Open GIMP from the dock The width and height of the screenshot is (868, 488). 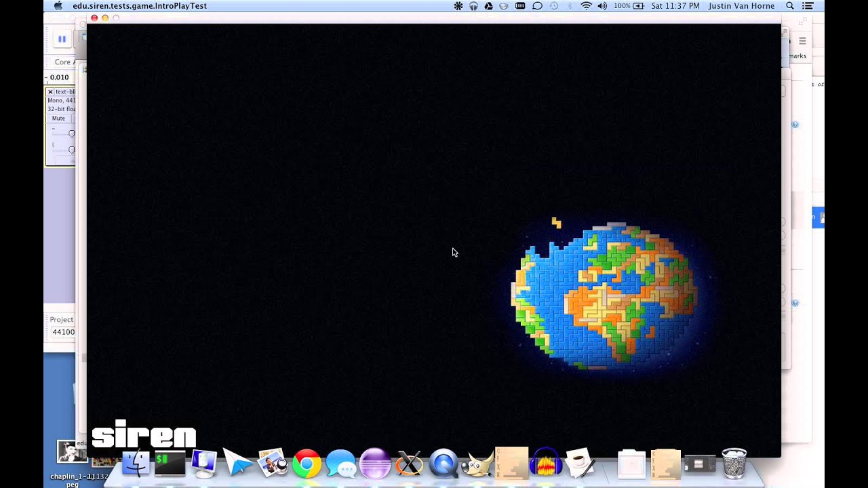tap(477, 464)
